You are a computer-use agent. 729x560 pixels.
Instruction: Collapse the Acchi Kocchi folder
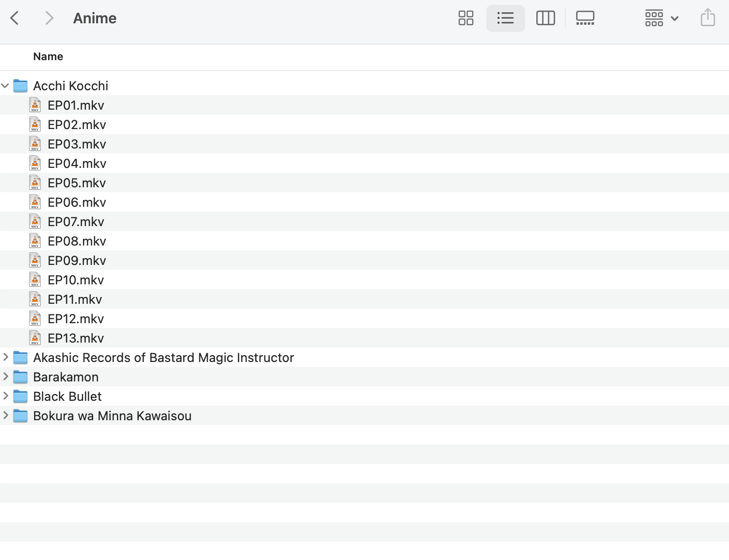click(x=5, y=86)
